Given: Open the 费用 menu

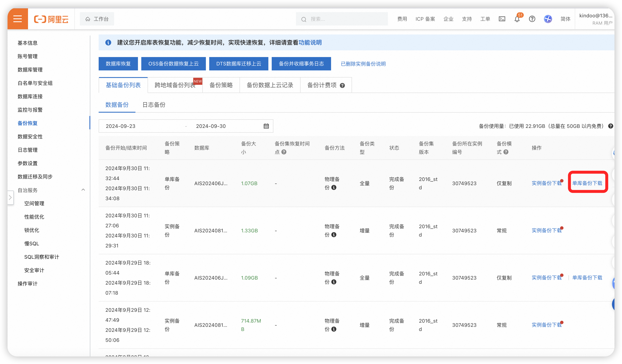Looking at the screenshot, I should point(402,19).
